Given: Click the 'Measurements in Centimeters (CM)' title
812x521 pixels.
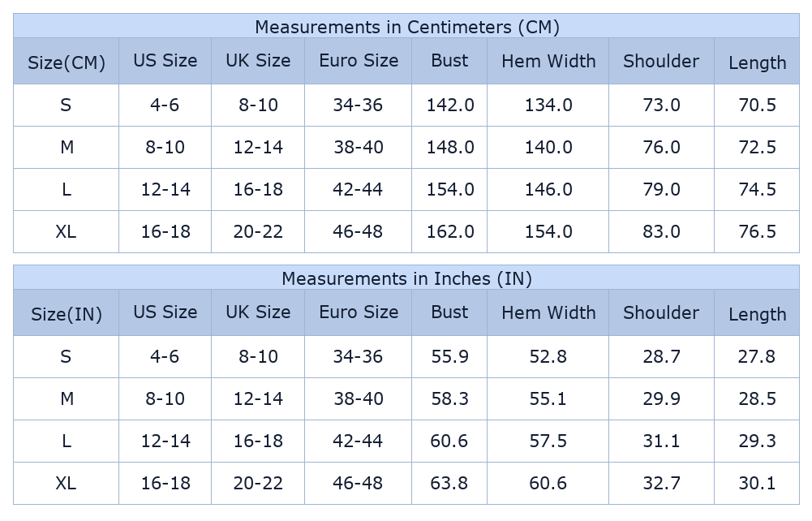Looking at the screenshot, I should pos(406,27).
